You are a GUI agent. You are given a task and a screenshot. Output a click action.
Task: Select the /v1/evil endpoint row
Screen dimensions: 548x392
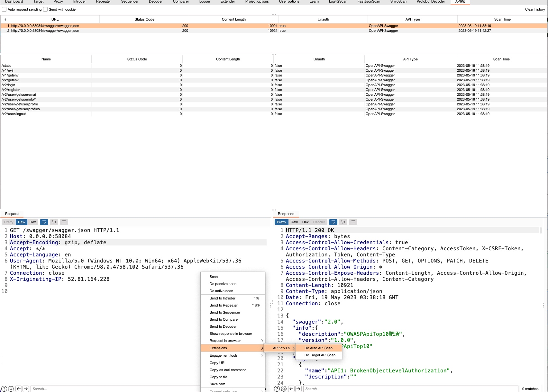tap(274, 70)
